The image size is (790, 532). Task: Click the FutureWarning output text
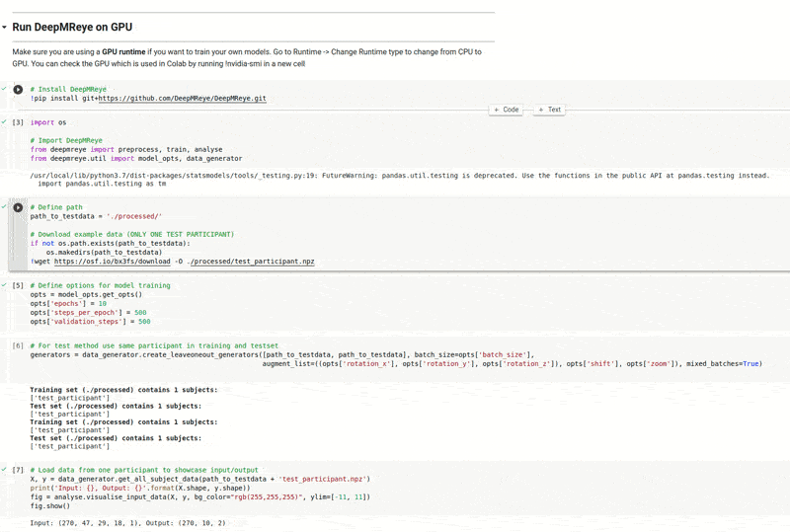pos(400,176)
